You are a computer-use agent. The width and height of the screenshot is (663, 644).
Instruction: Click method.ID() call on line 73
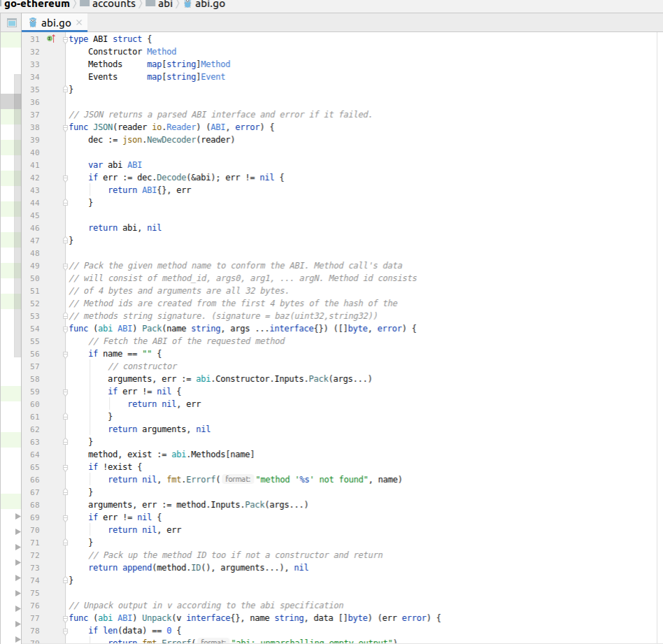pos(183,568)
